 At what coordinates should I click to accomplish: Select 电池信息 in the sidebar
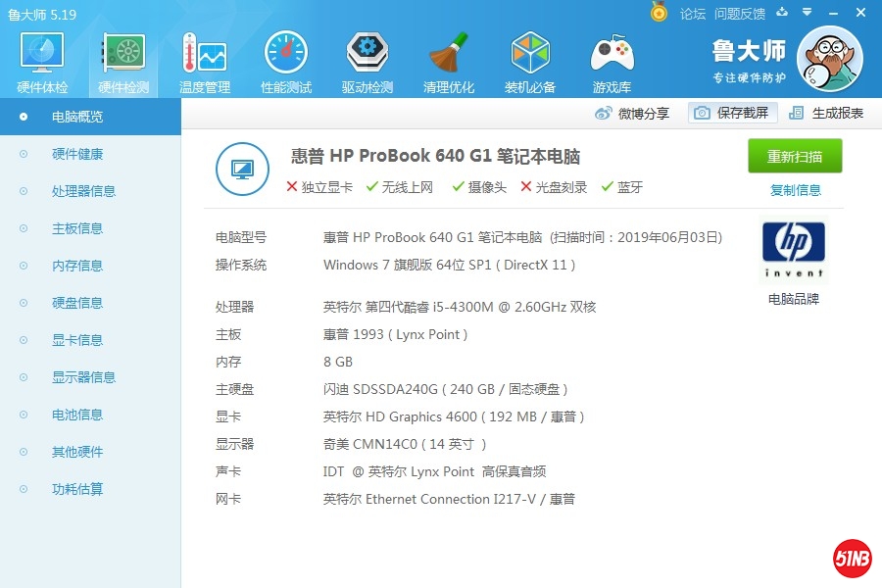pos(77,415)
